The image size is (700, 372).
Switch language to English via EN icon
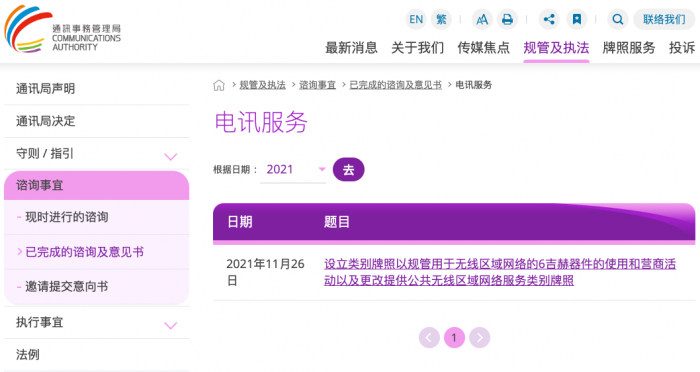416,20
